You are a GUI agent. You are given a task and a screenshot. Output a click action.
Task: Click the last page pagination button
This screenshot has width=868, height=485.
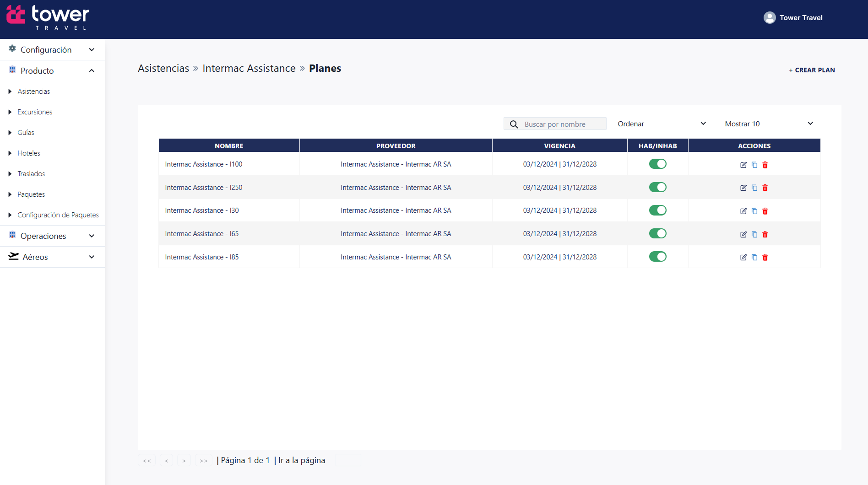[204, 461]
